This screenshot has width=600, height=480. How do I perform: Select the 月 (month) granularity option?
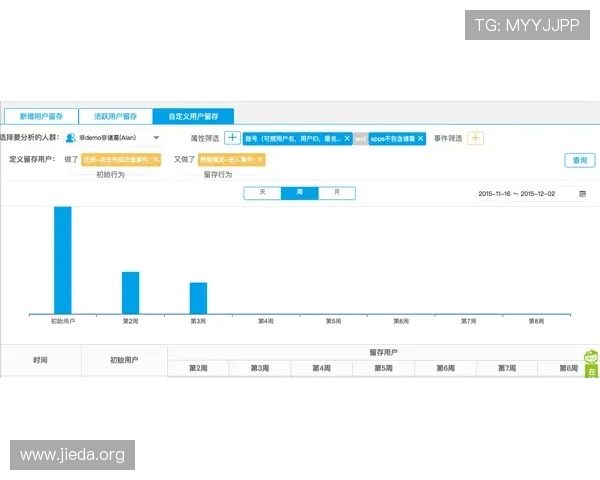[336, 192]
